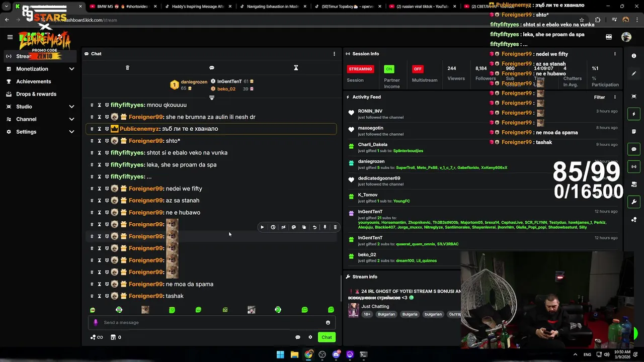Click the speech bubble icon in the chat header
This screenshot has width=644, height=362.
212,68
